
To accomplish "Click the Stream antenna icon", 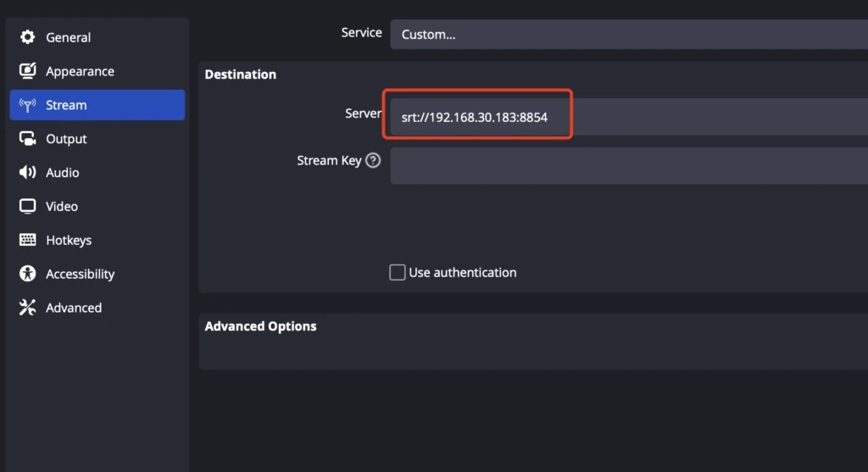I will 28,105.
